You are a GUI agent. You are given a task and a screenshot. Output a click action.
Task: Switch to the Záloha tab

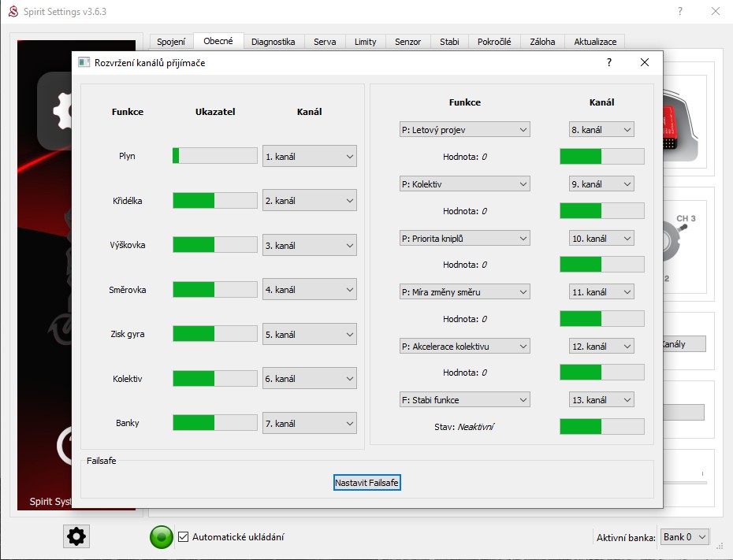click(x=542, y=42)
